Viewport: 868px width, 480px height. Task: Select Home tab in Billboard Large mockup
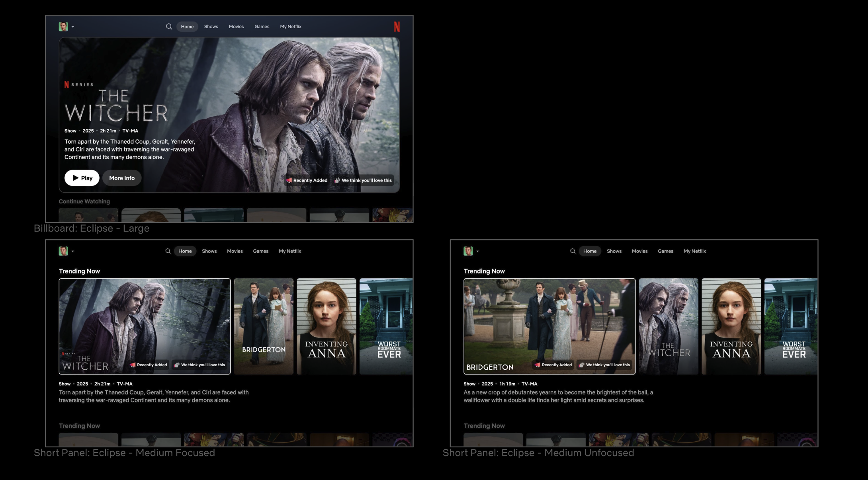tap(187, 27)
